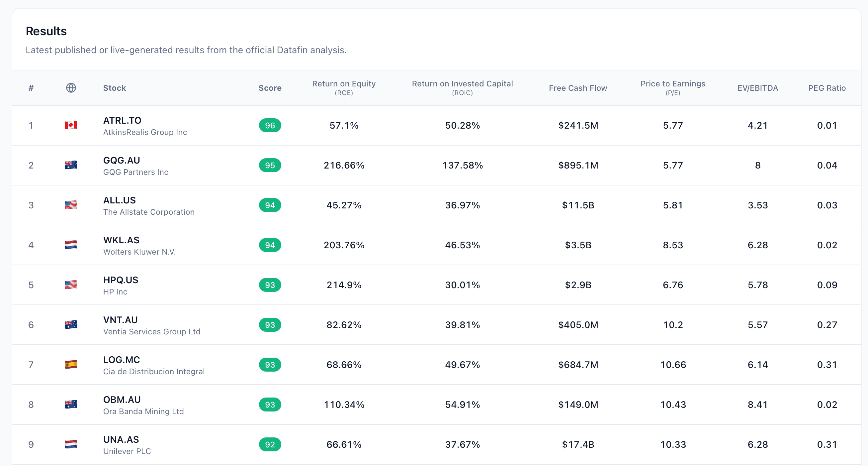
Task: Click the 137.58% ROIC value
Action: 462,165
